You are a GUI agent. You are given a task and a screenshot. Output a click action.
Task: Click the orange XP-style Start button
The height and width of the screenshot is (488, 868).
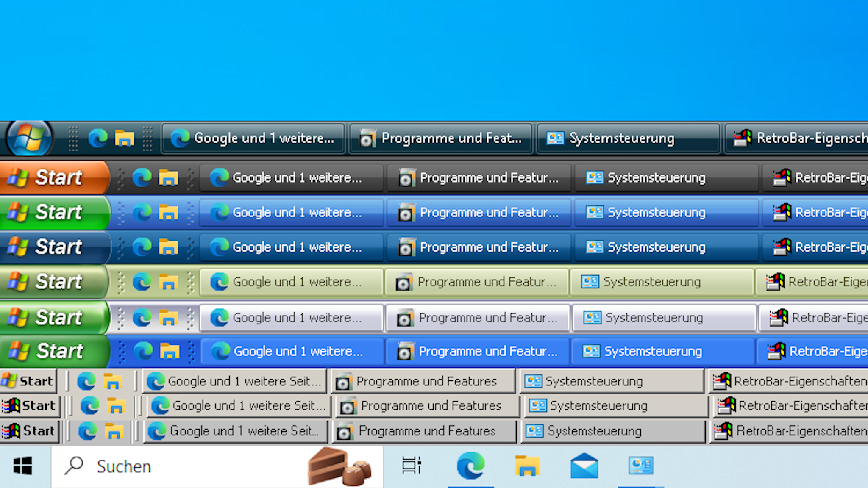(x=51, y=178)
